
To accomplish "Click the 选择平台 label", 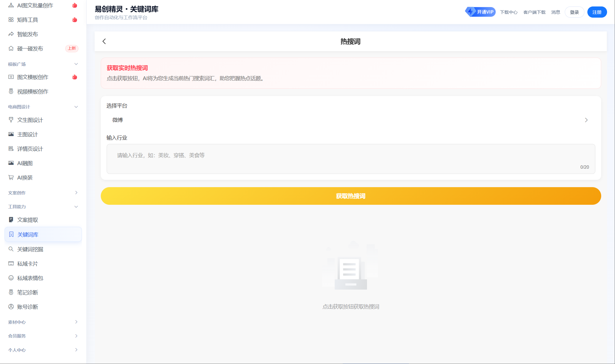I will point(117,106).
